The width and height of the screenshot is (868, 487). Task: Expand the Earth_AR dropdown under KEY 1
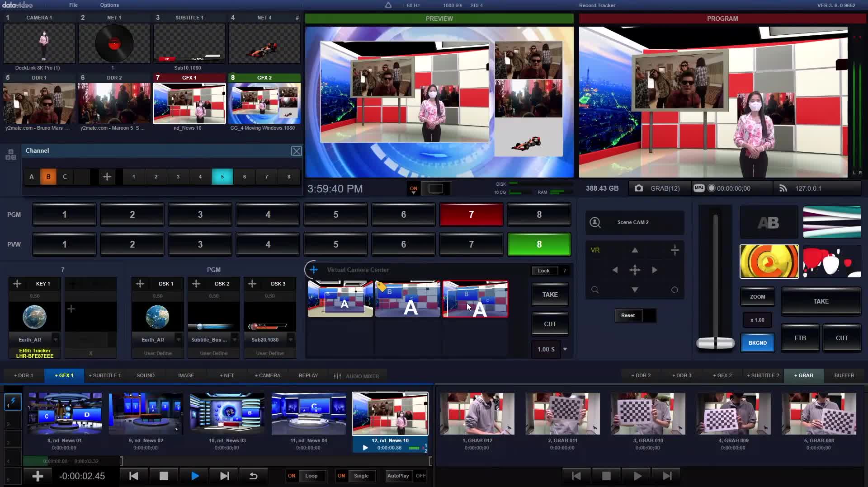[56, 340]
